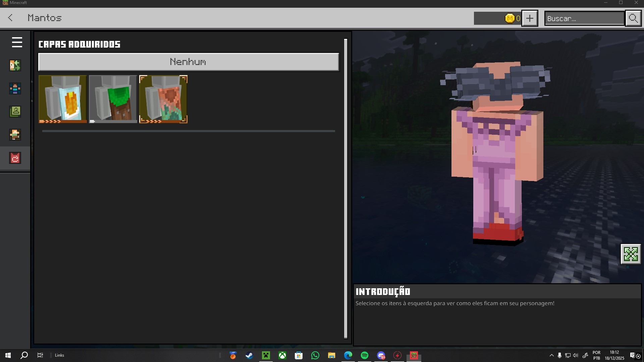Open the Xbox app from the taskbar

(x=282, y=355)
